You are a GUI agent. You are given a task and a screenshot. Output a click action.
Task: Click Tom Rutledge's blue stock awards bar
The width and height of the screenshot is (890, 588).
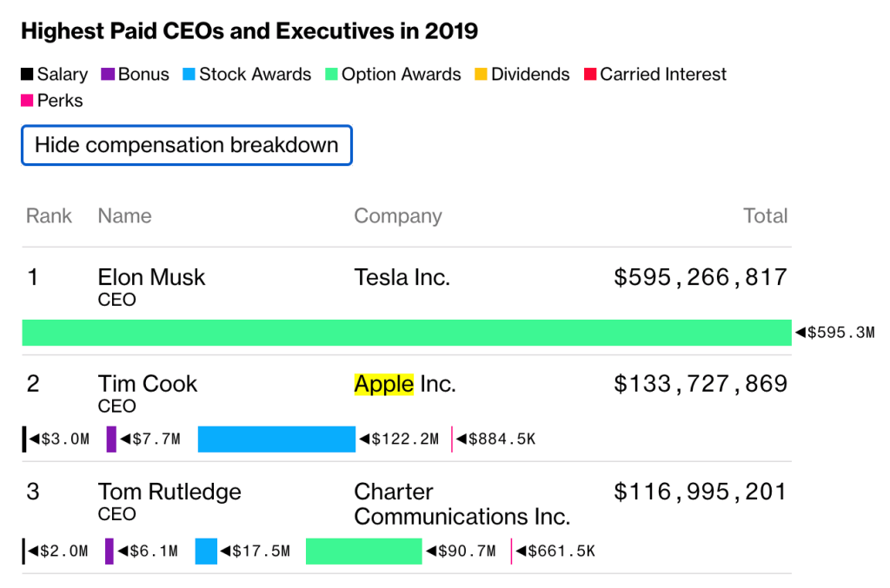(206, 552)
